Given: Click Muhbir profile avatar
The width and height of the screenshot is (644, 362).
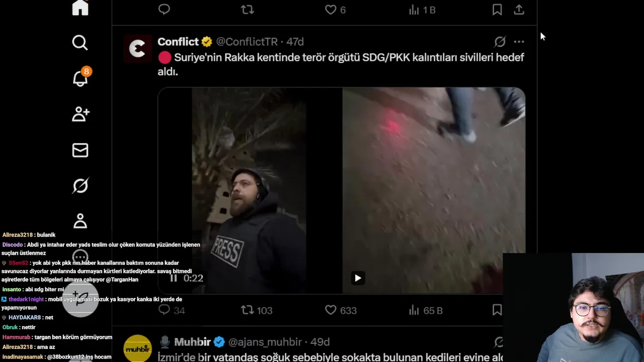Looking at the screenshot, I should [x=137, y=348].
